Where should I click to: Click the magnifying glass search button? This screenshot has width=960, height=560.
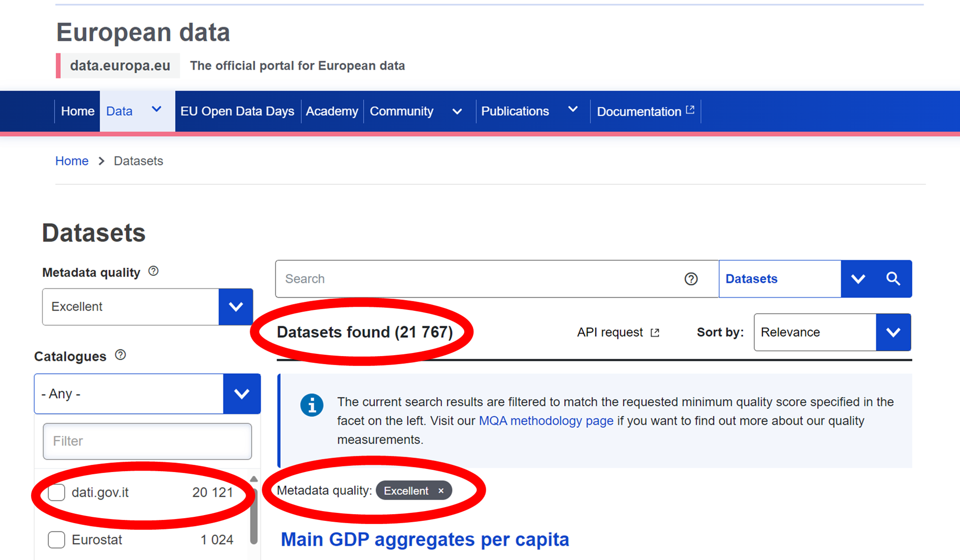pyautogui.click(x=893, y=279)
